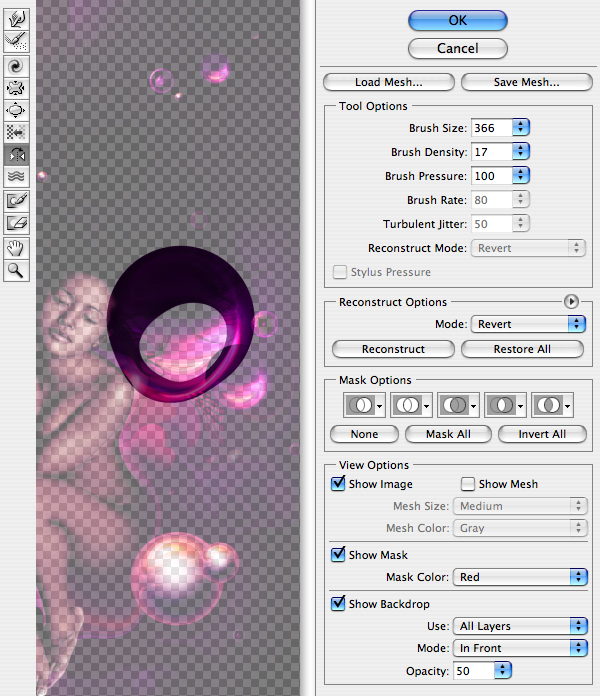Open Invert Selection mask option

553,405
